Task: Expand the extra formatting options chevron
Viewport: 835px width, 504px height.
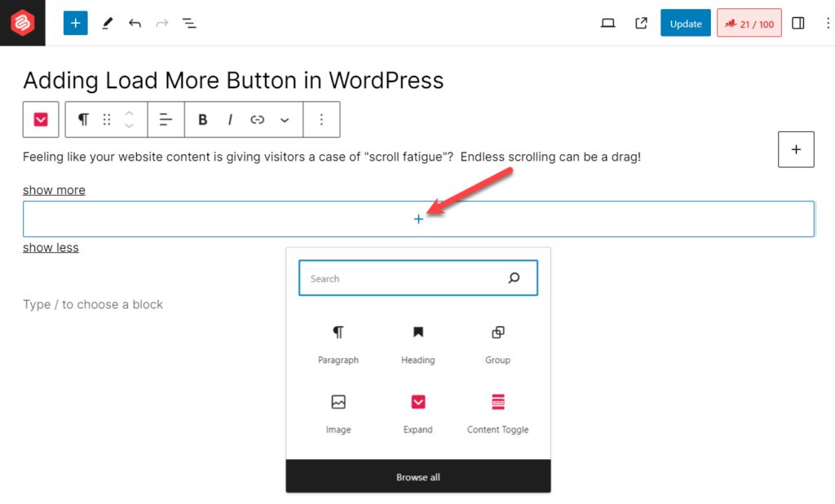Action: (x=285, y=119)
